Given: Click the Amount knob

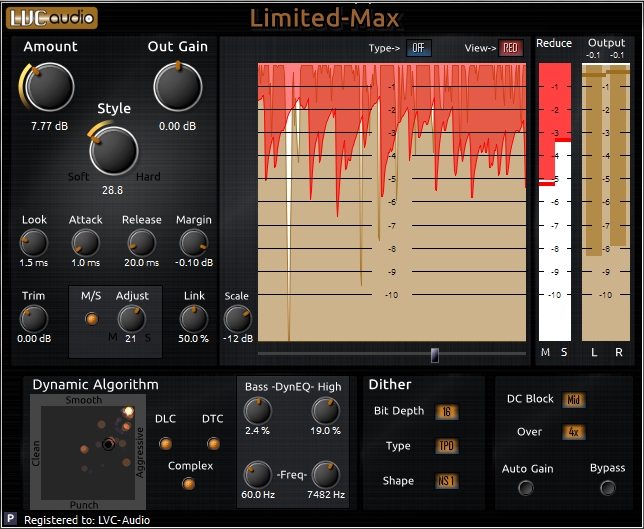Looking at the screenshot, I should pos(50,88).
